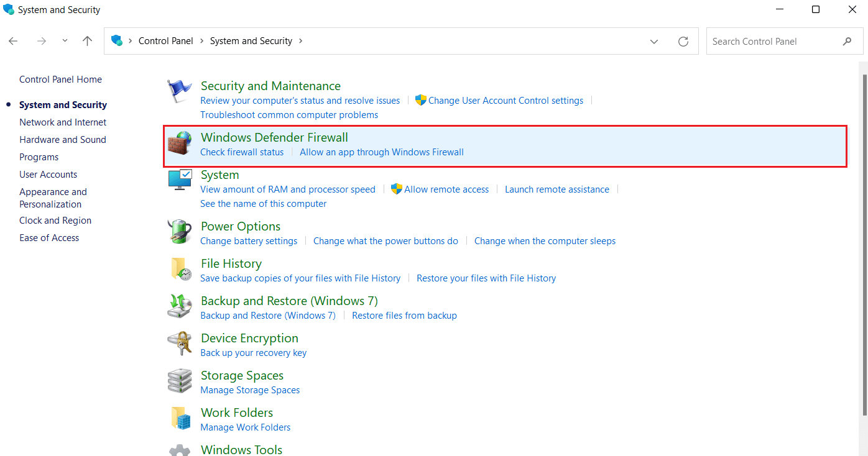
Task: Click the Windows Defender Firewall brick wall icon
Action: click(x=180, y=144)
